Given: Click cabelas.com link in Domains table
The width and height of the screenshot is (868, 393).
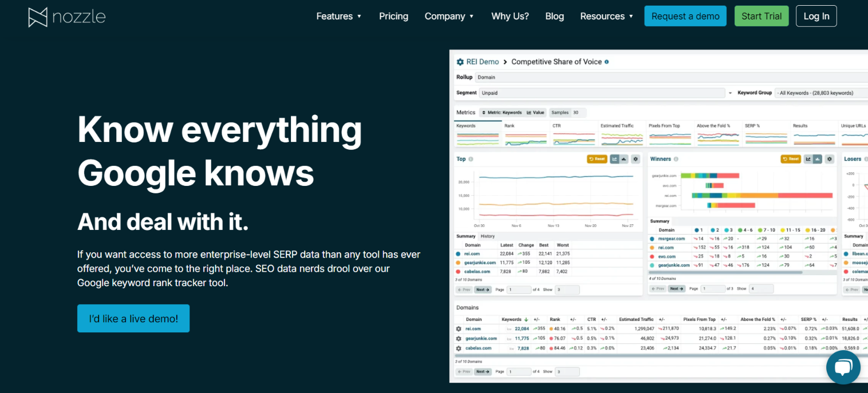Looking at the screenshot, I should [x=478, y=348].
